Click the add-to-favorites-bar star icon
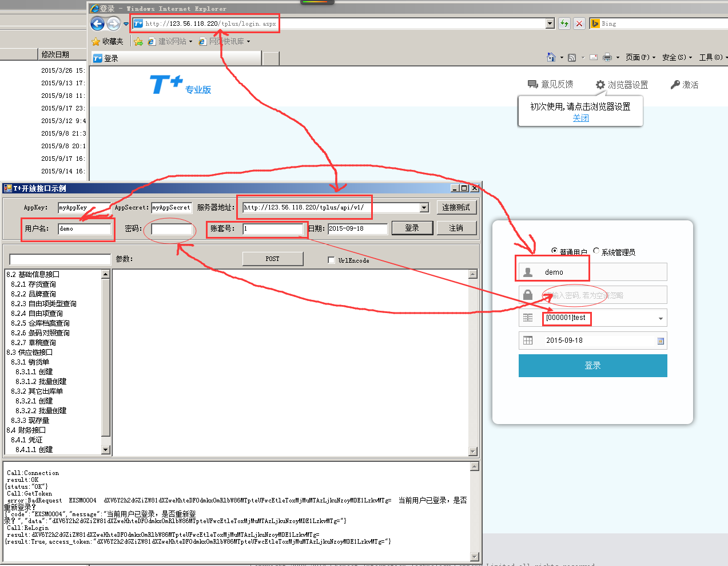Image resolution: width=728 pixels, height=566 pixels. tap(138, 41)
